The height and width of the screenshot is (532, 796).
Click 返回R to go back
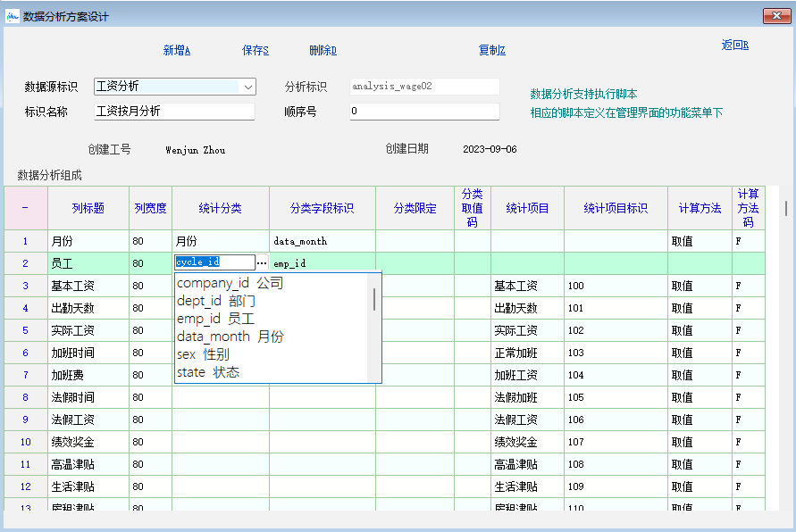(x=734, y=46)
